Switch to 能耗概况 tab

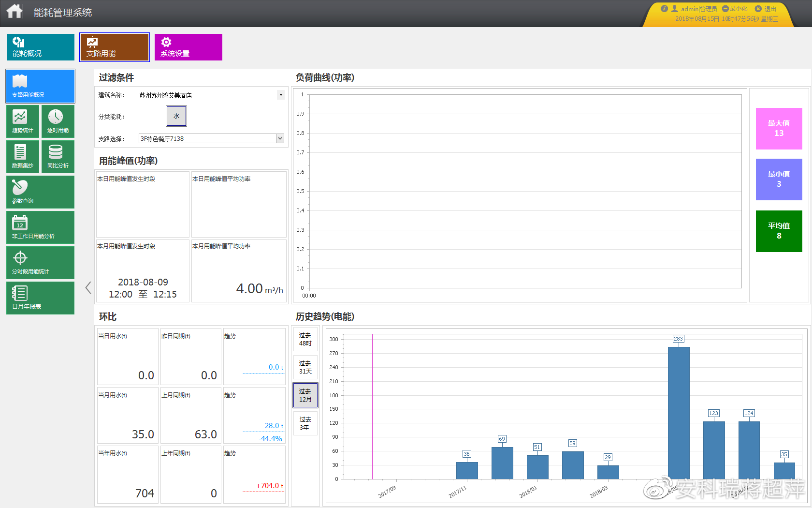41,47
